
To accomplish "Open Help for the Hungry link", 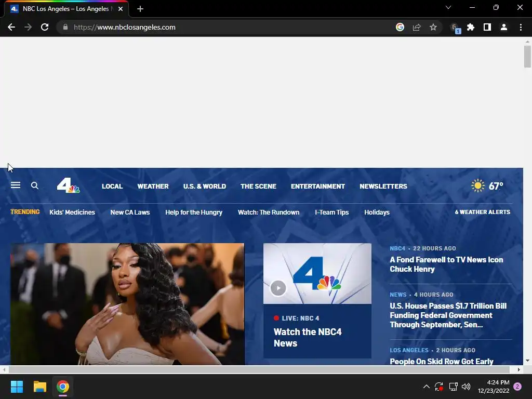I will click(194, 212).
